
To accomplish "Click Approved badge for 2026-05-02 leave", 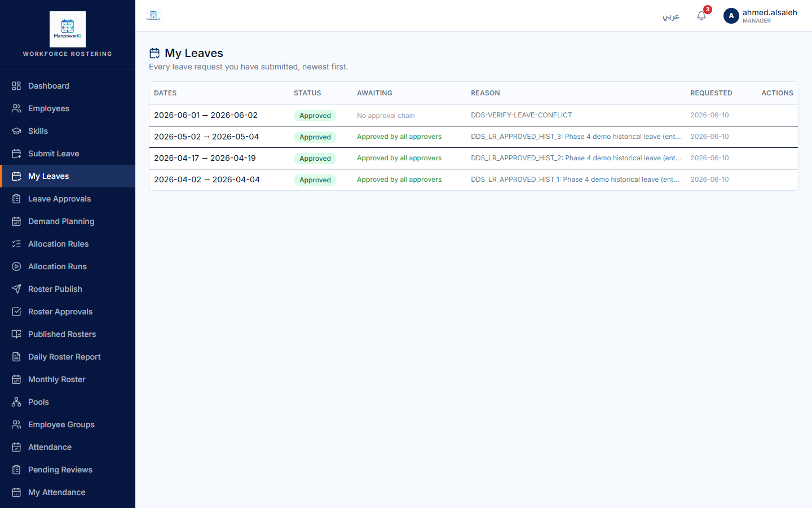I will [x=315, y=137].
